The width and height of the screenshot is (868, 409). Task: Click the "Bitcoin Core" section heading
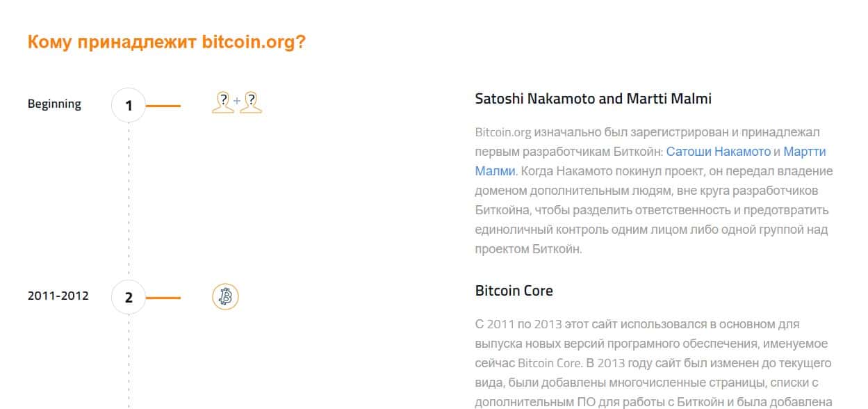tap(514, 290)
